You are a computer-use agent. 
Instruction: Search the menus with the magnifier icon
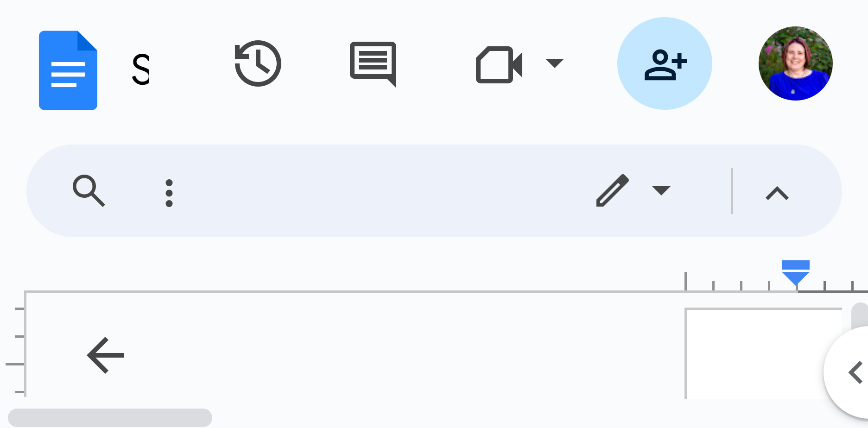click(x=89, y=190)
